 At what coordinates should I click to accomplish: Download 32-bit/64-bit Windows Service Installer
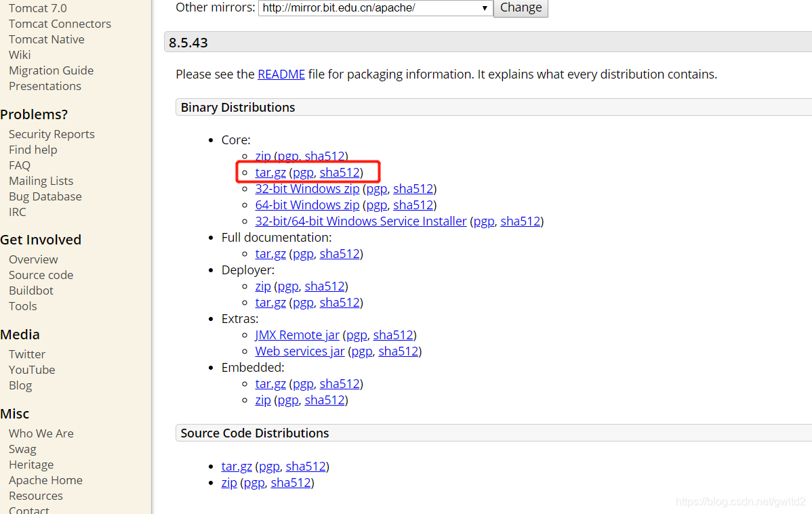point(361,221)
